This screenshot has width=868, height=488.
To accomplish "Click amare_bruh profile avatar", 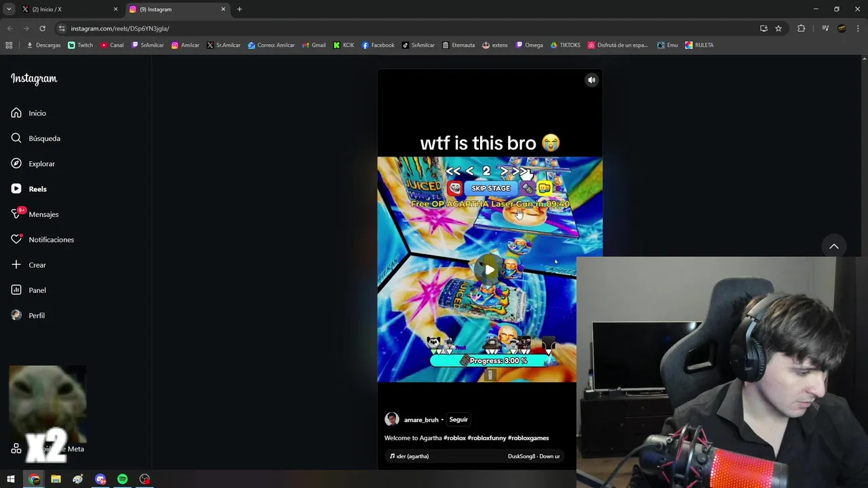I will coord(392,420).
